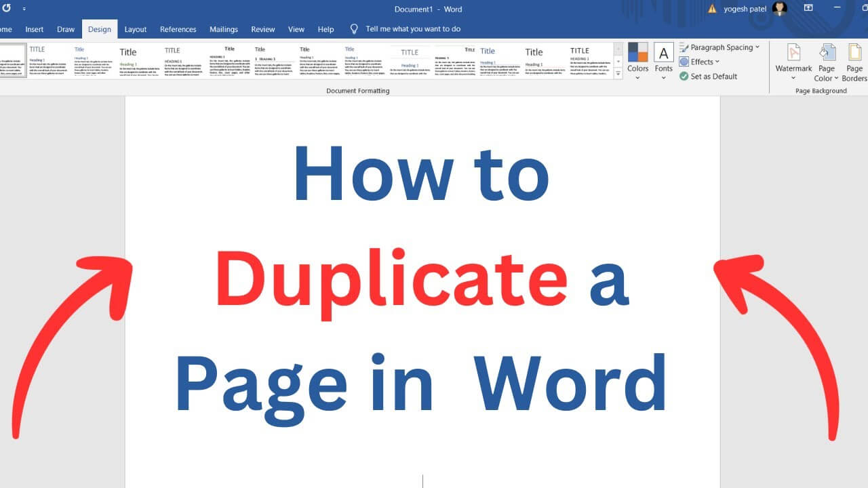Activate the Tell me search icon
This screenshot has width=868, height=488.
point(353,29)
